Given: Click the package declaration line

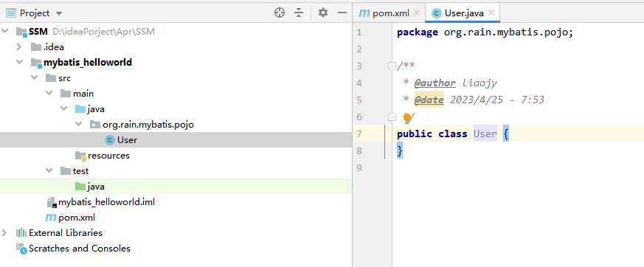Looking at the screenshot, I should click(x=485, y=32).
